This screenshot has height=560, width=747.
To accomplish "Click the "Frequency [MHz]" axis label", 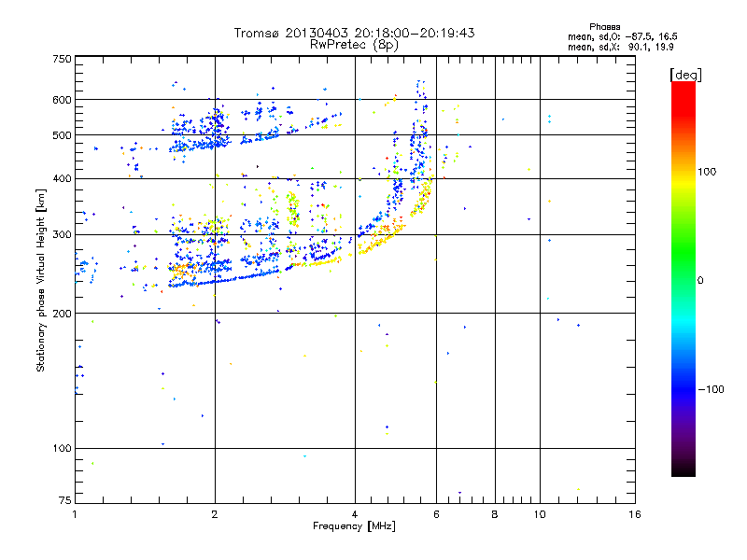I will pyautogui.click(x=354, y=526).
